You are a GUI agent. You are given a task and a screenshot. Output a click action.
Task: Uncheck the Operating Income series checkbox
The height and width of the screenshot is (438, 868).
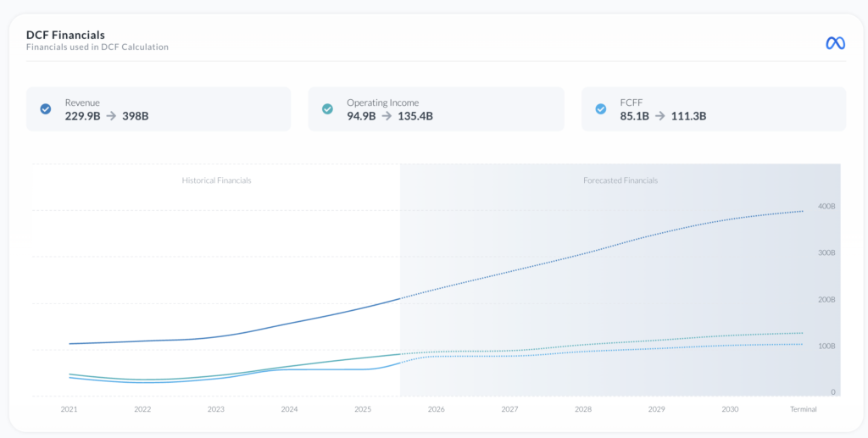coord(327,109)
